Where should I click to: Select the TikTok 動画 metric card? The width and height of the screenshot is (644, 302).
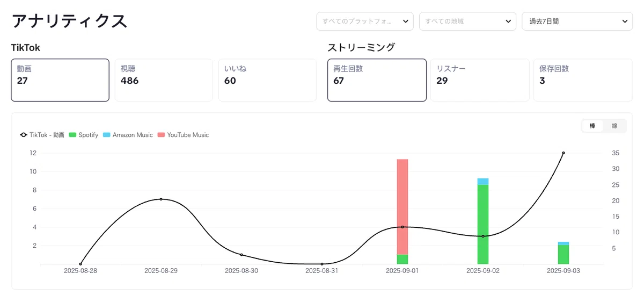click(60, 80)
